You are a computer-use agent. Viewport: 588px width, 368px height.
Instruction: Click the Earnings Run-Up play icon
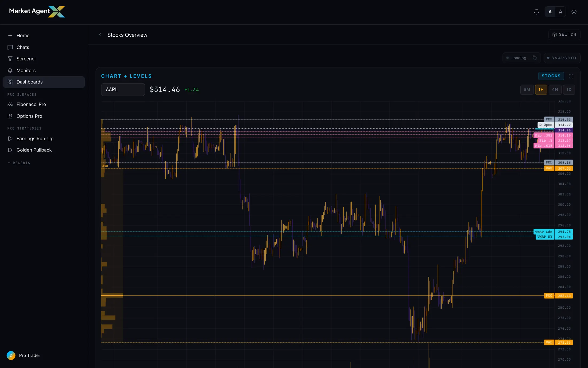(10, 139)
